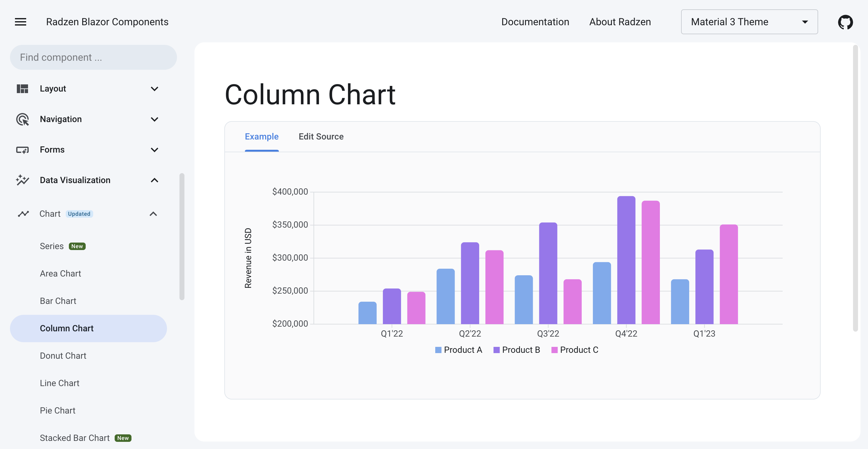Select Series in sidebar menu
868x449 pixels.
(x=51, y=246)
